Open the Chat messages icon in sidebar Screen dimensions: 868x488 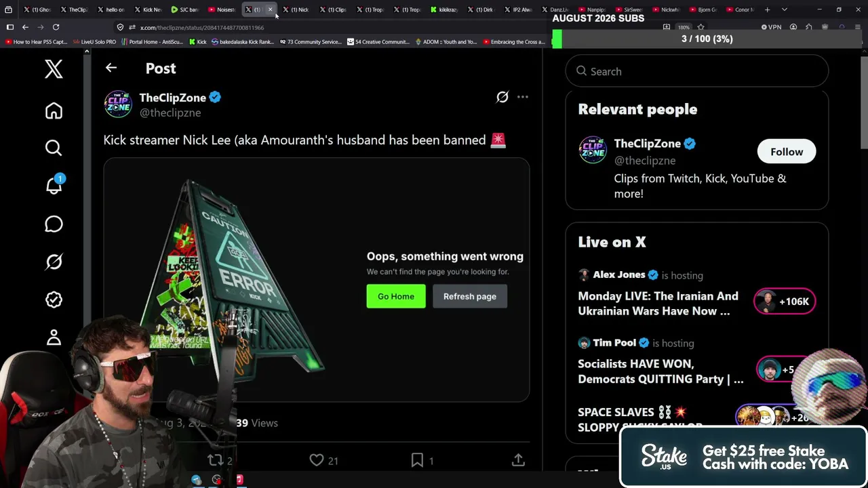point(54,224)
